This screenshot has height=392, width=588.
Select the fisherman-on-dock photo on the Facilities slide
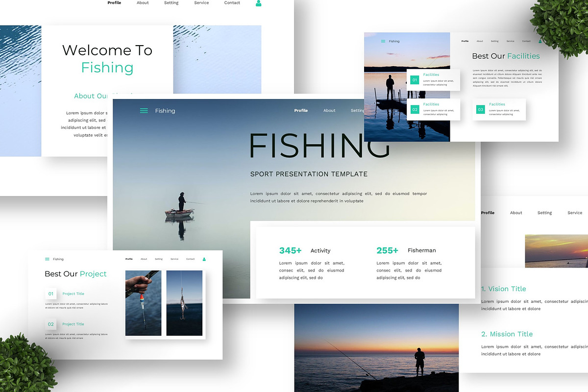(x=407, y=87)
